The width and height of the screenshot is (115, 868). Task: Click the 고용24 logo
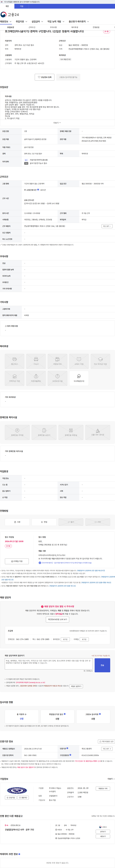pyautogui.click(x=10, y=14)
